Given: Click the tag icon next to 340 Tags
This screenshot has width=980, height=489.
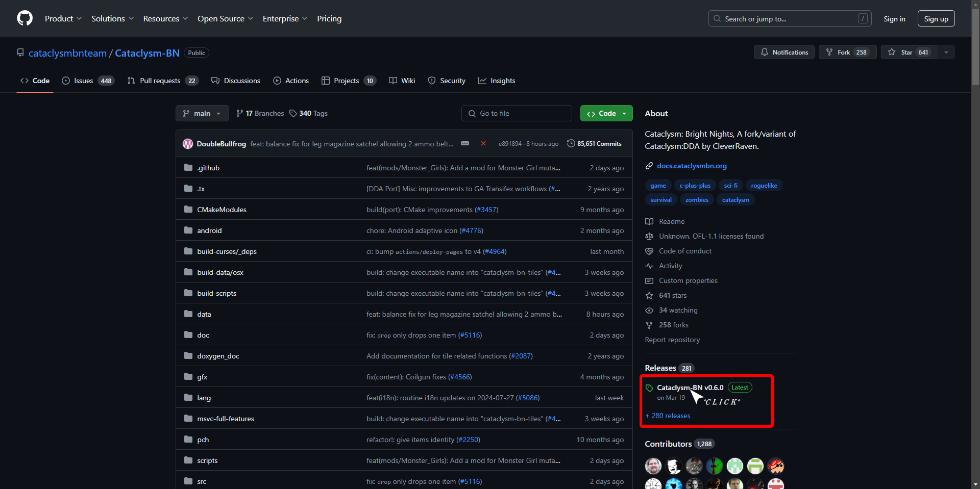Looking at the screenshot, I should (293, 113).
